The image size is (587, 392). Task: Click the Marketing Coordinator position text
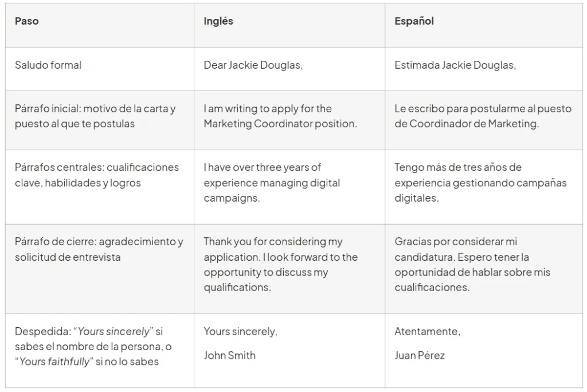tap(280, 124)
